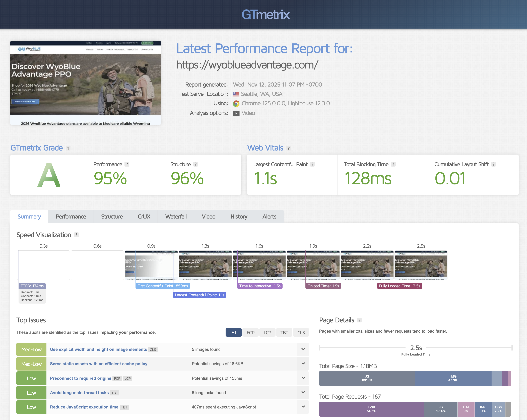
Task: Click help icon next to GTmetrix Grade
Action: pyautogui.click(x=68, y=148)
